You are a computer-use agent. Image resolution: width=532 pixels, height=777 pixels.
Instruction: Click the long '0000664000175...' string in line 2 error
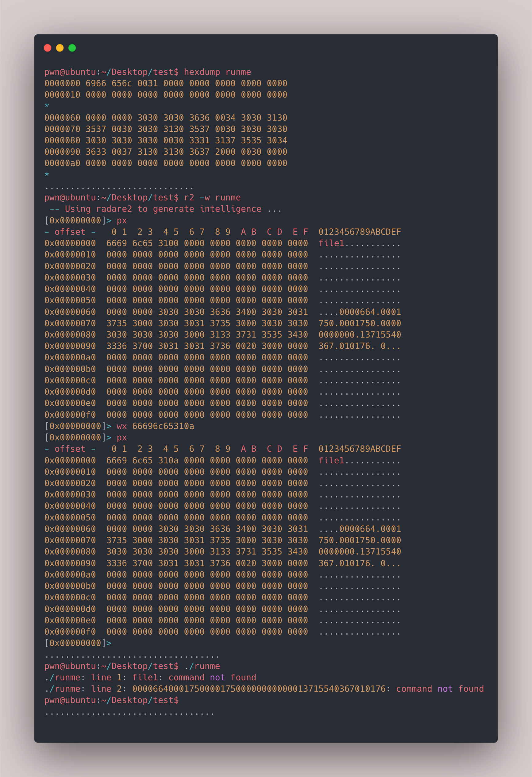pyautogui.click(x=259, y=689)
